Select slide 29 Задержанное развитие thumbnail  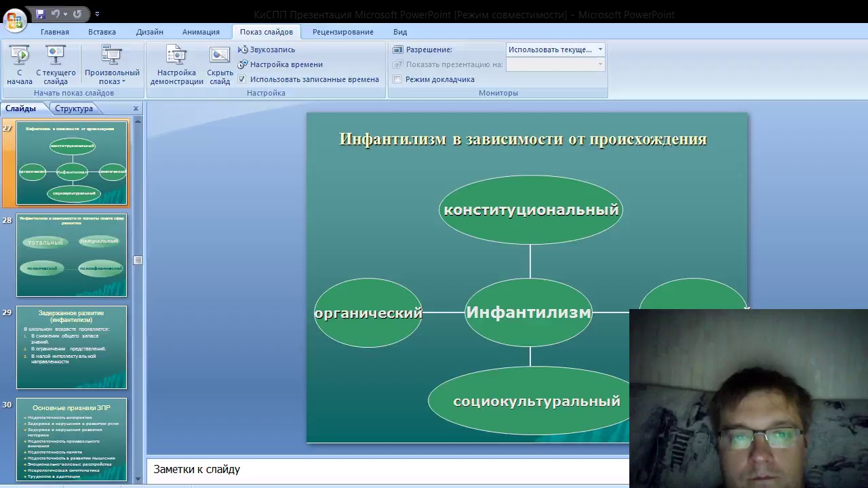(72, 348)
